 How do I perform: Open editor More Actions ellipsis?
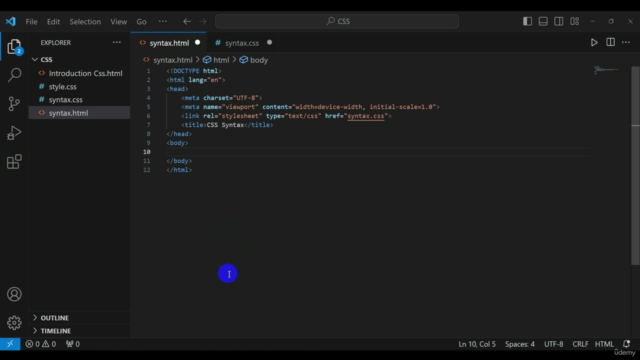pos(626,42)
